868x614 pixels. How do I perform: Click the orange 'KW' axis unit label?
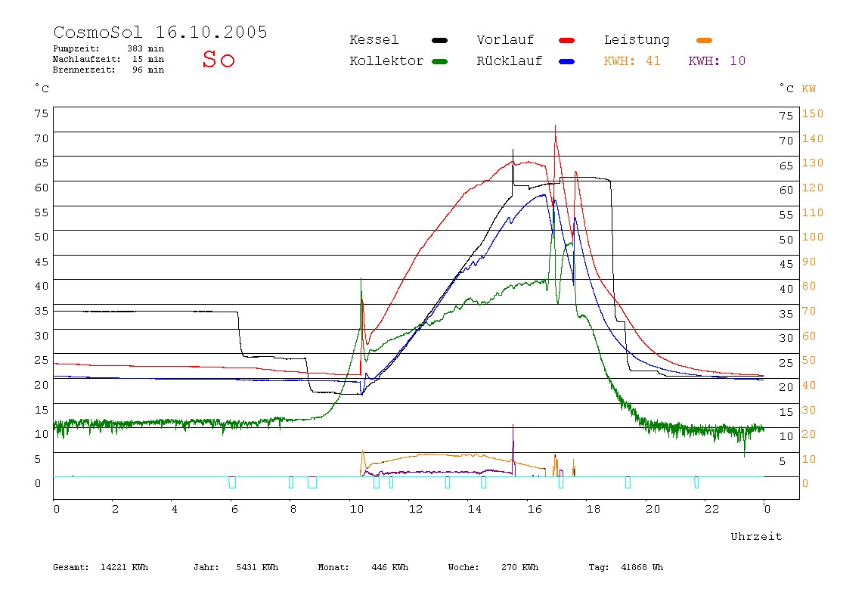tap(809, 88)
